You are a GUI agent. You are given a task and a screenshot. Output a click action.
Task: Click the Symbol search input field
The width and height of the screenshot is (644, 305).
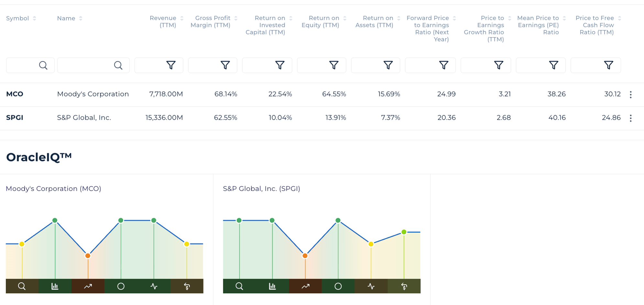pos(23,65)
